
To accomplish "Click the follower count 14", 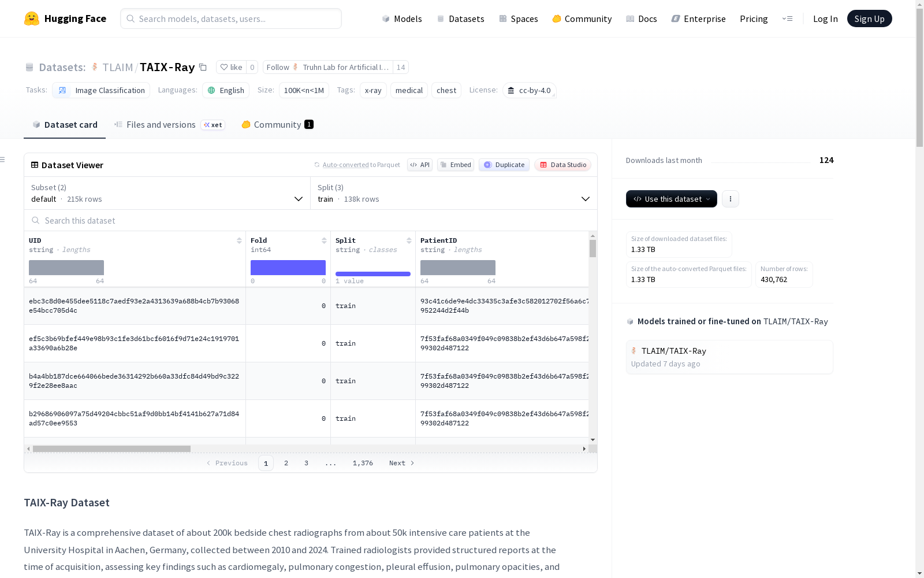I will pyautogui.click(x=401, y=67).
